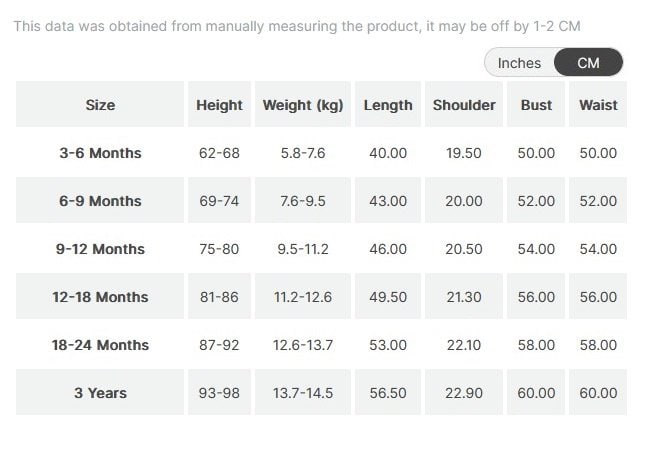Select the 6-9 Months size row
Image resolution: width=669 pixels, height=459 pixels.
[100, 201]
